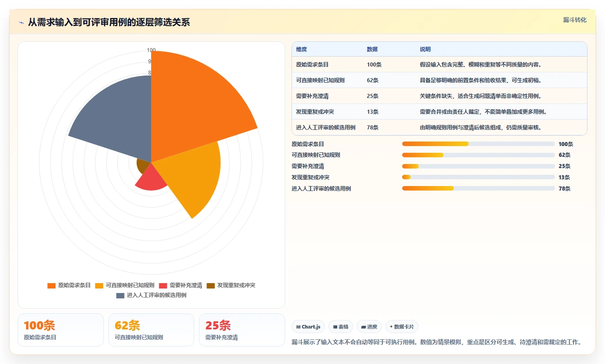
Task: Click the title 从需求输入到可评审用例的逐层筛选关系
Action: click(x=109, y=22)
